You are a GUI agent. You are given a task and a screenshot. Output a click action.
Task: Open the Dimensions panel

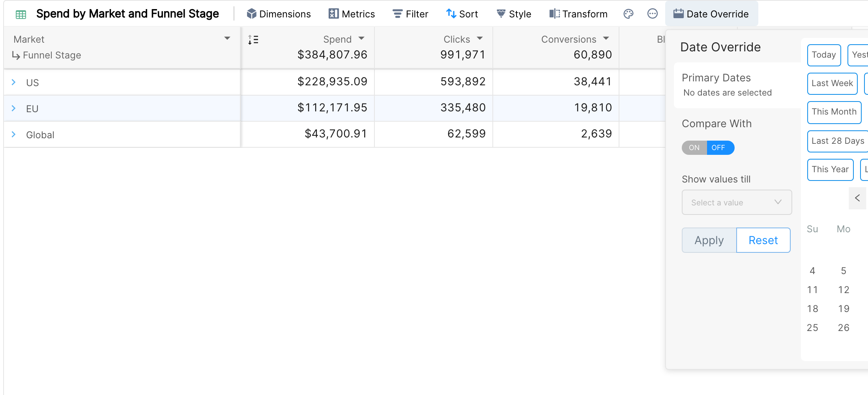(x=279, y=14)
